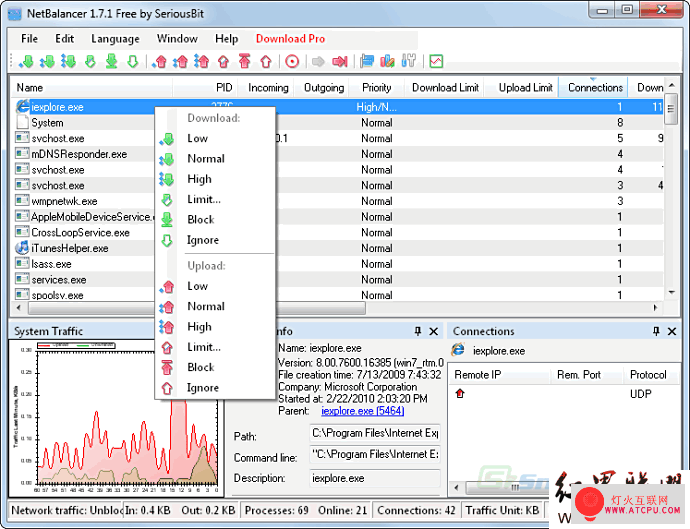Screen dimensions: 690x529
Task: Click the Description text field
Action: pos(375,478)
